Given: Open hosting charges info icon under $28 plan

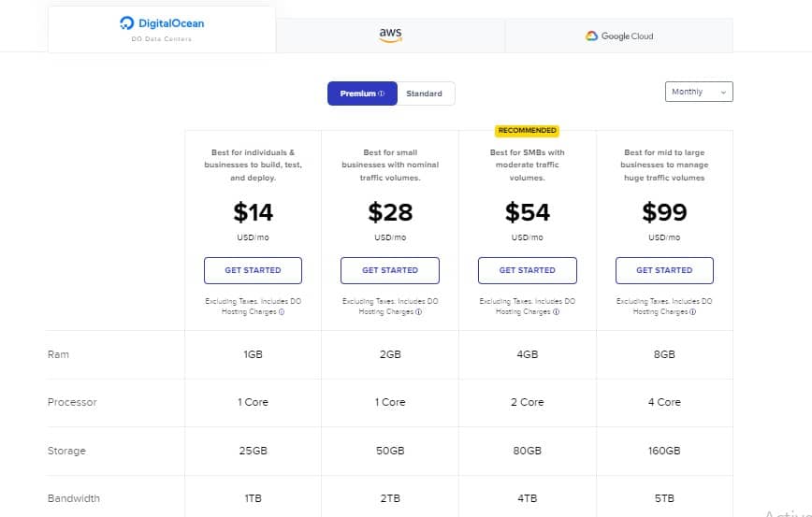Looking at the screenshot, I should click(x=419, y=312).
